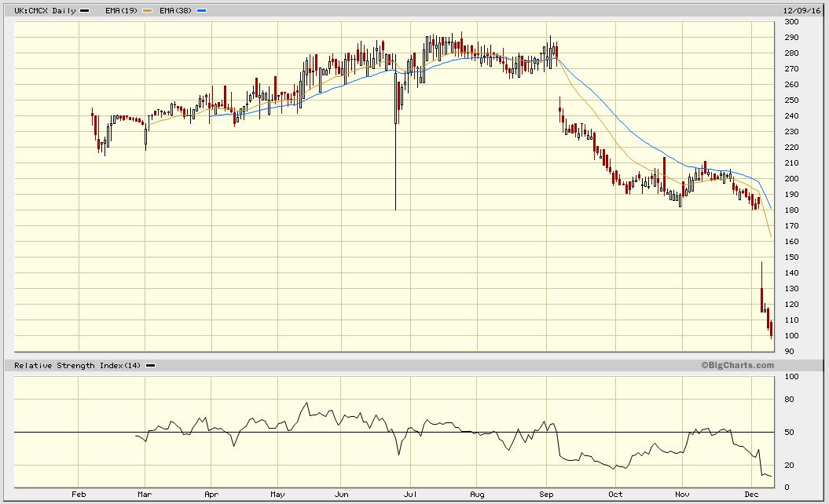Click the Jul month axis label
This screenshot has width=829, height=504.
(x=410, y=495)
